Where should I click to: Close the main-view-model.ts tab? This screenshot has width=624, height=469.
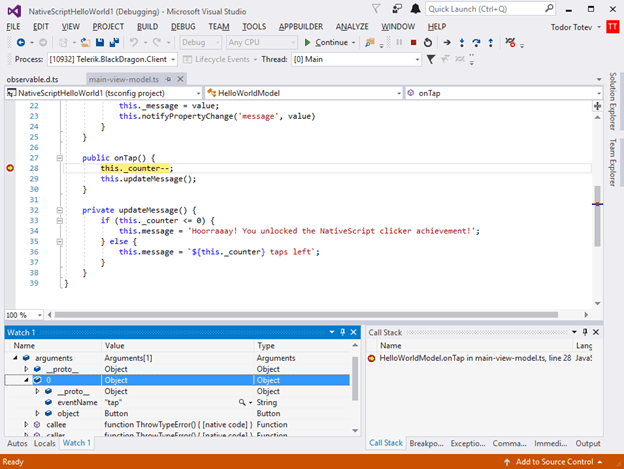(180, 79)
